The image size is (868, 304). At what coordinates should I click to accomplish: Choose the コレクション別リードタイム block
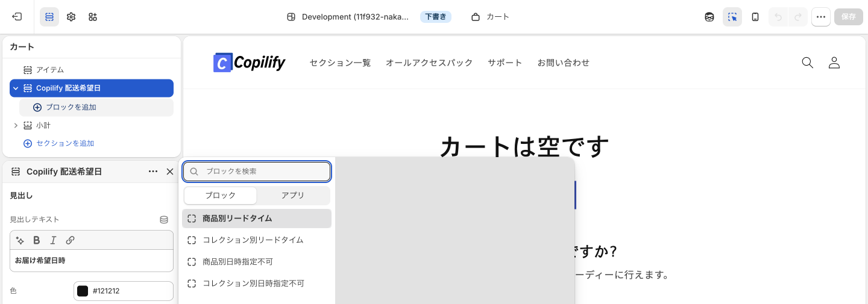(x=257, y=240)
